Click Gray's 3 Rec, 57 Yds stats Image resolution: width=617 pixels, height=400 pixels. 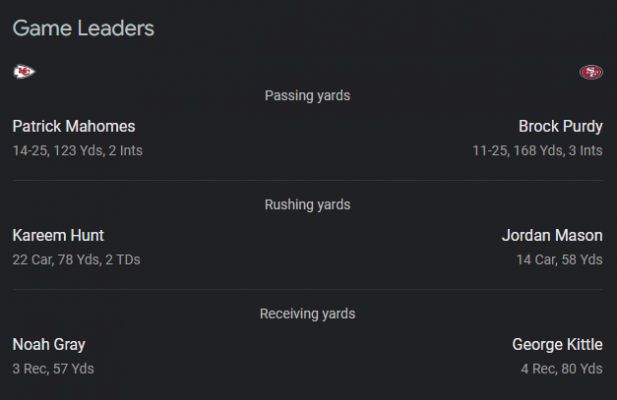tap(53, 369)
